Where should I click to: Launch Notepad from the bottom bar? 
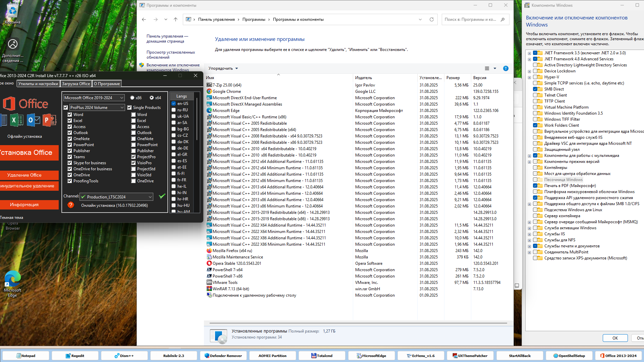pos(25,356)
